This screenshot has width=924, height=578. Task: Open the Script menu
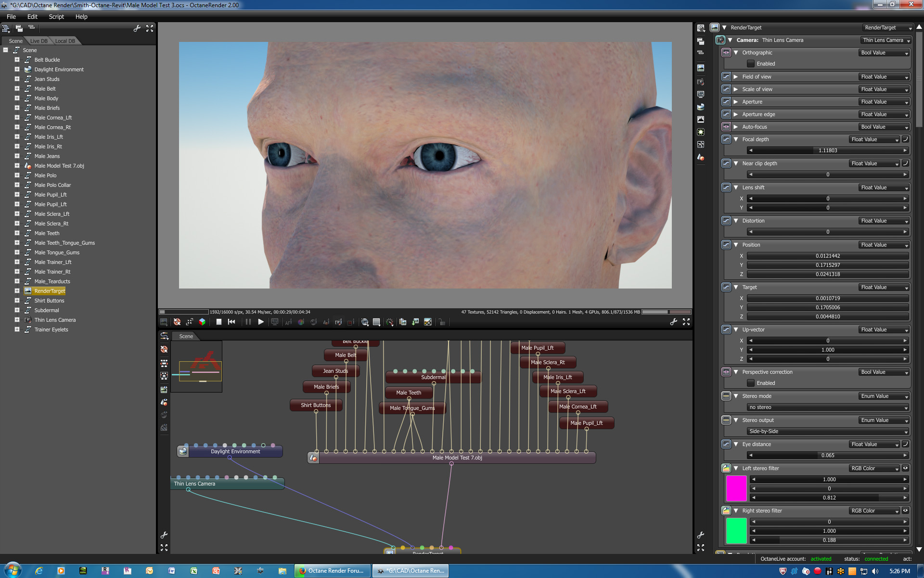click(56, 16)
